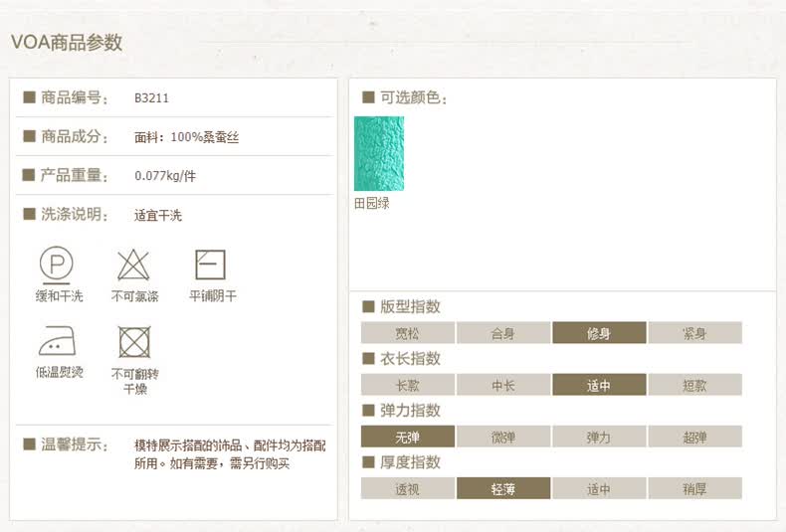Click the gentle dry clean P icon
The image size is (786, 532).
(x=56, y=264)
